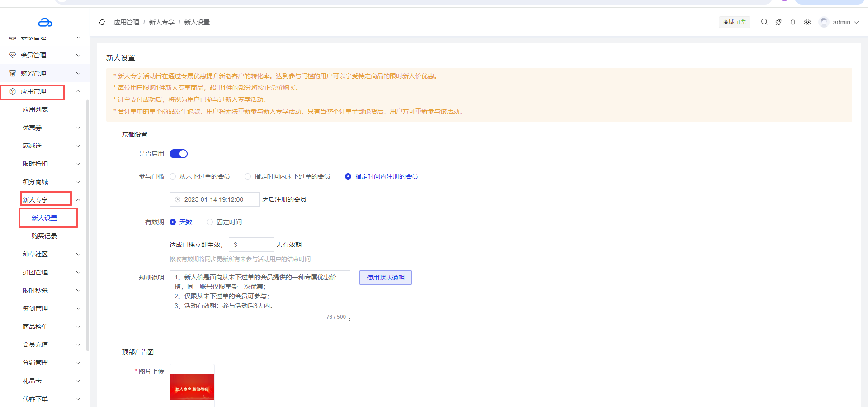This screenshot has height=407, width=868.
Task: Click the 使用默认说明 button
Action: (385, 278)
